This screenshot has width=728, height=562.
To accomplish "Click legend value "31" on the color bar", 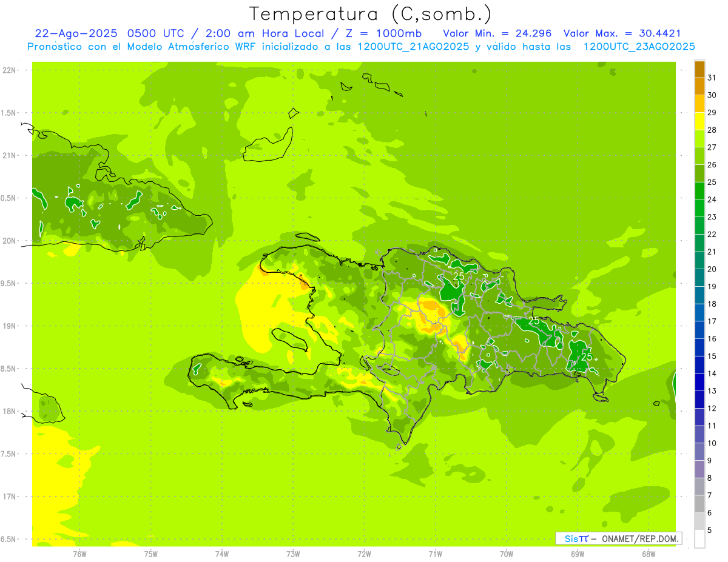I will coord(712,78).
